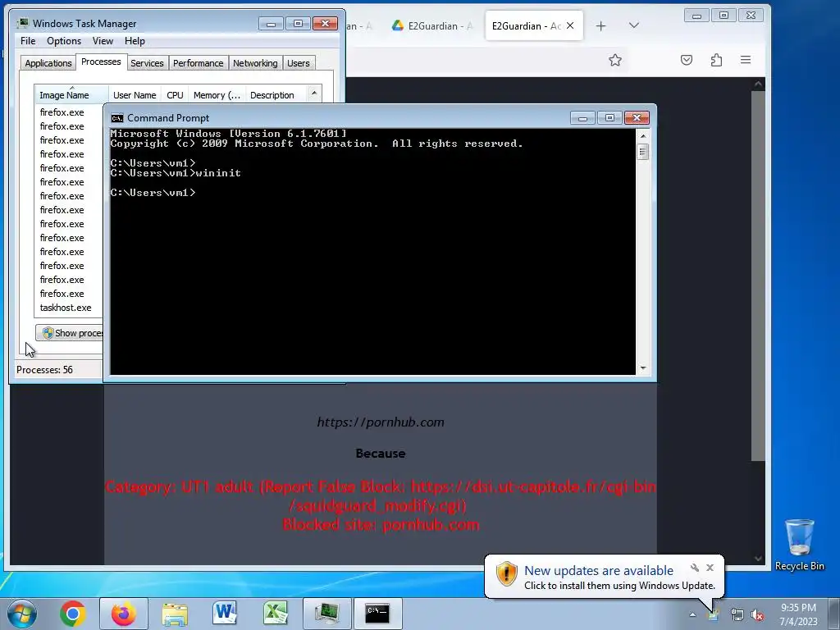Expand Firefox list all tabs chevron
Viewport: 840px width, 630px height.
coord(634,25)
